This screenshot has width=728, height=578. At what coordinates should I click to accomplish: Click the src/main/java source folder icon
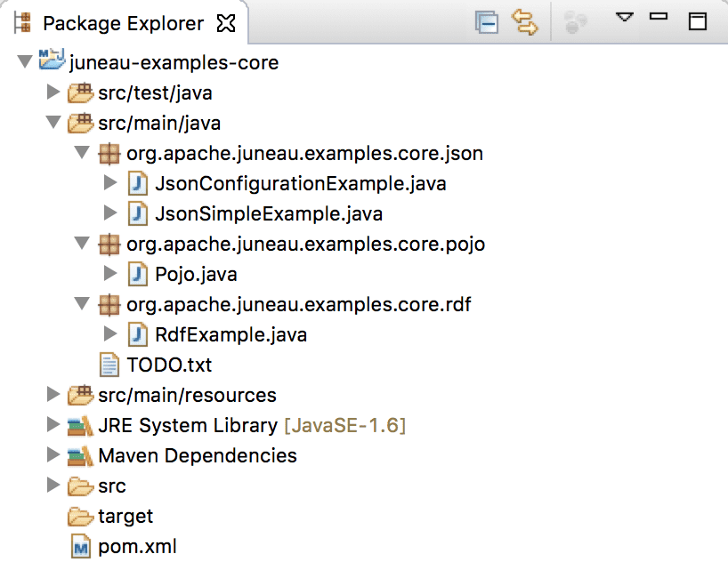[x=80, y=123]
